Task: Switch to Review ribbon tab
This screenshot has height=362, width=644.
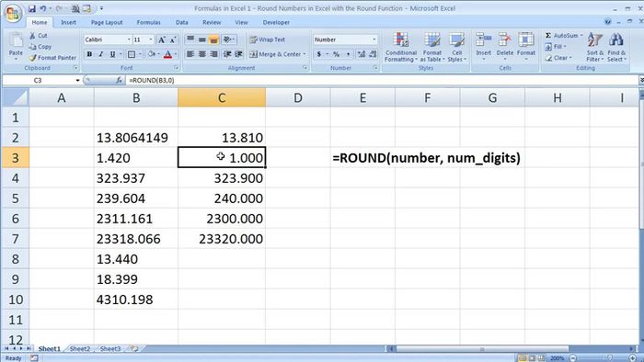Action: coord(212,23)
